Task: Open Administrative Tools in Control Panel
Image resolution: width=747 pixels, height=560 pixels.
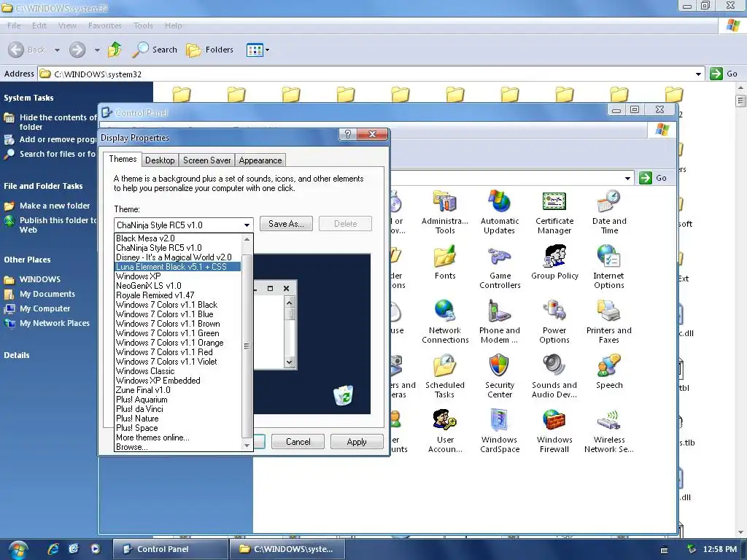Action: [x=444, y=212]
